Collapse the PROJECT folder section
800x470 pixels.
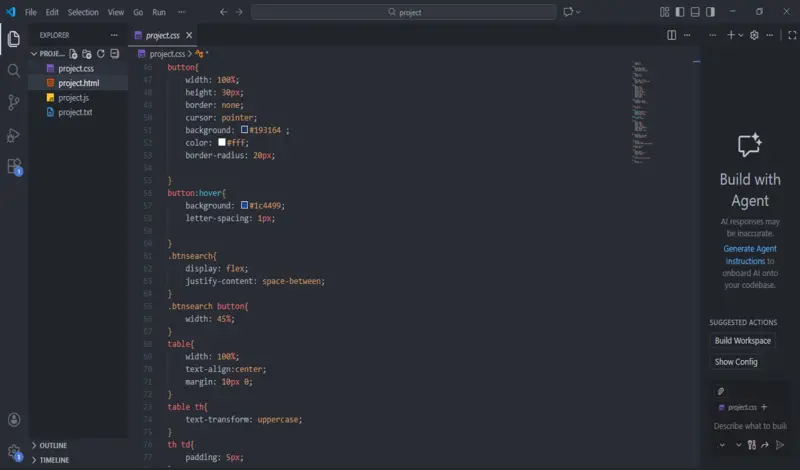(34, 54)
